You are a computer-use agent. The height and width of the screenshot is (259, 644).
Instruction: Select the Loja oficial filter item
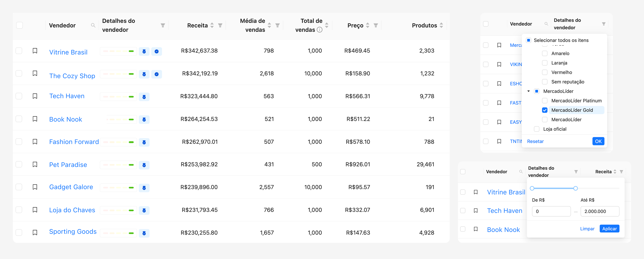(x=536, y=129)
